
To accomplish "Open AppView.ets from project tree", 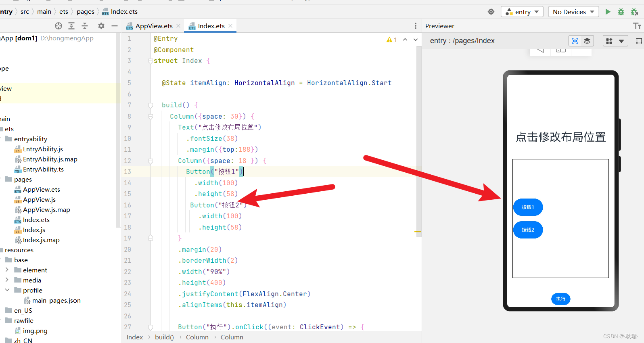I will 41,190.
